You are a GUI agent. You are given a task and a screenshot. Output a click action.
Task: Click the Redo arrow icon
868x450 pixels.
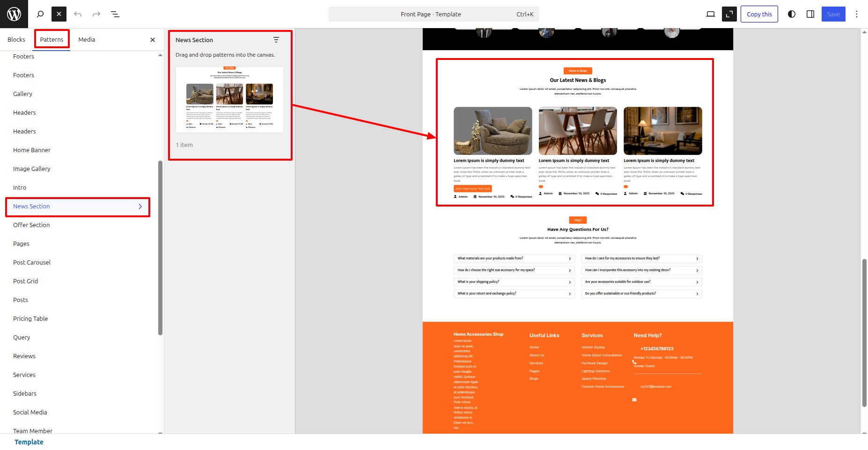tap(96, 14)
